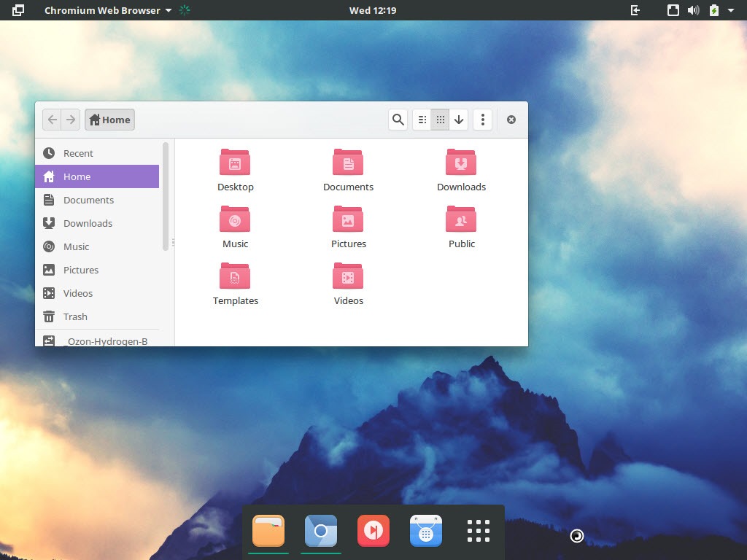Open the Public folder icon
The width and height of the screenshot is (747, 560).
[461, 219]
